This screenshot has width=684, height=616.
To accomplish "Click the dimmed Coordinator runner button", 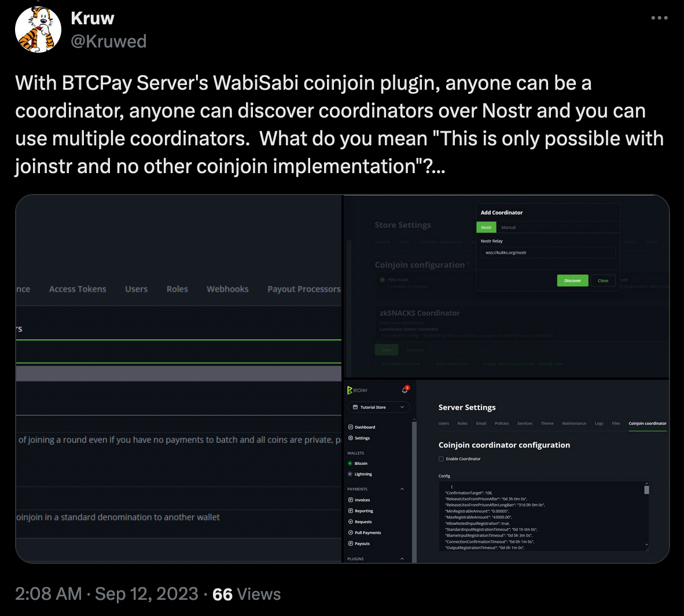I will 401,364.
